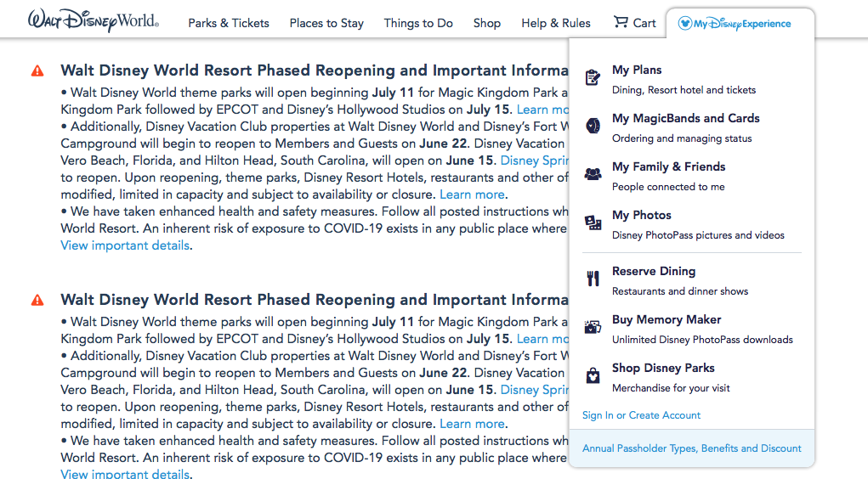Viewport: 868px width, 479px height.
Task: Click Disney Springs link in first notice
Action: [x=535, y=161]
